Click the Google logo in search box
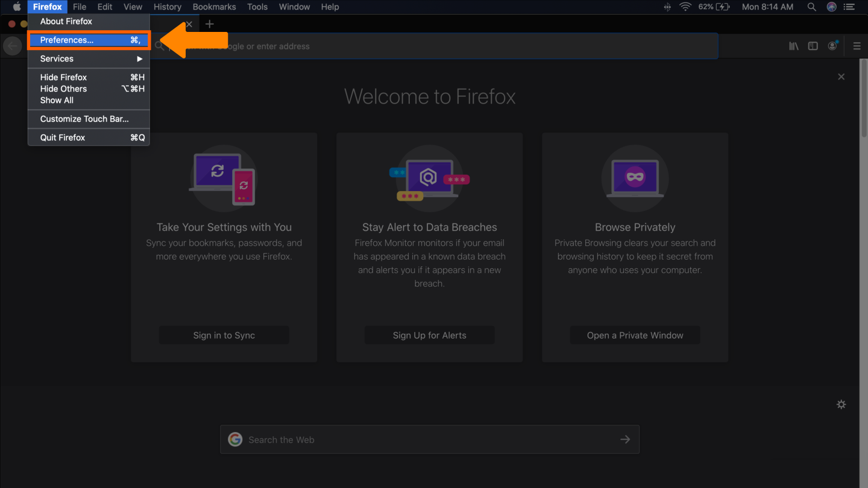Viewport: 868px width, 488px height. [x=235, y=439]
